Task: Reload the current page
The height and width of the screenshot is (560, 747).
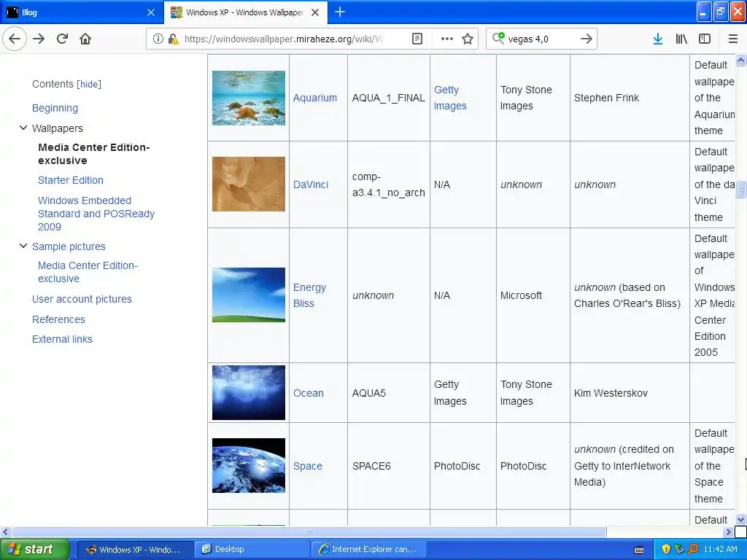Action: (63, 39)
